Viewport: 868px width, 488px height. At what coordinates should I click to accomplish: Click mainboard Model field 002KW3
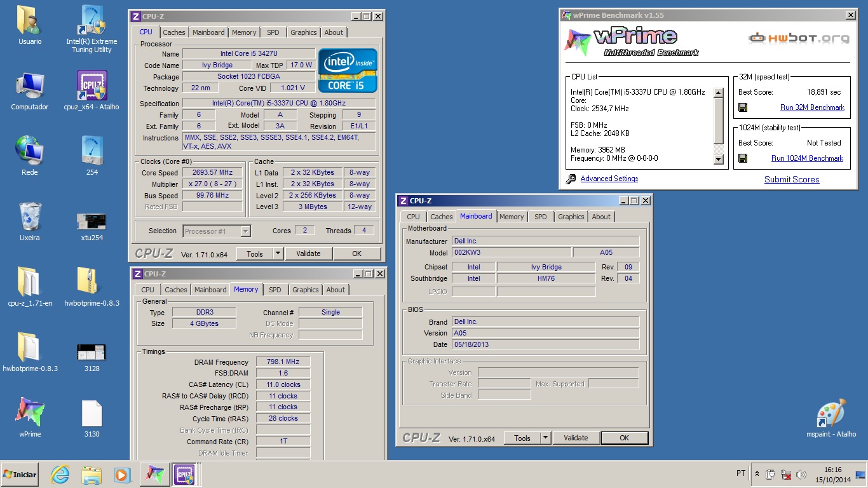[512, 253]
